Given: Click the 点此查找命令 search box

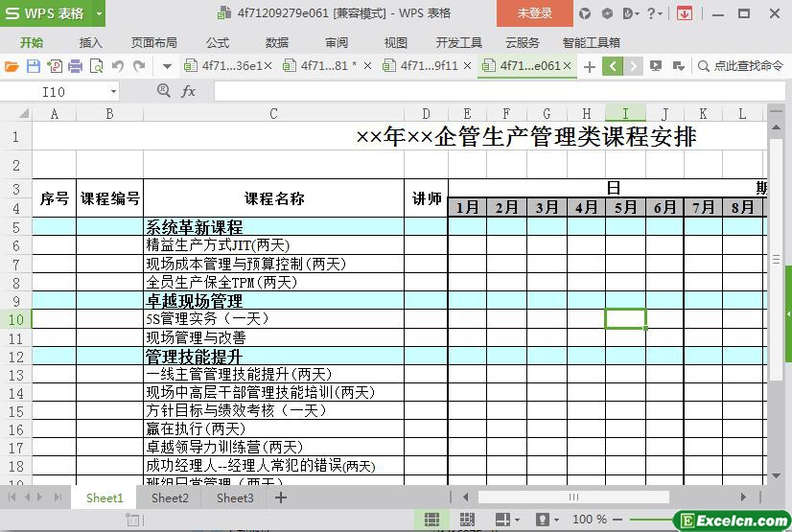Looking at the screenshot, I should coord(740,65).
